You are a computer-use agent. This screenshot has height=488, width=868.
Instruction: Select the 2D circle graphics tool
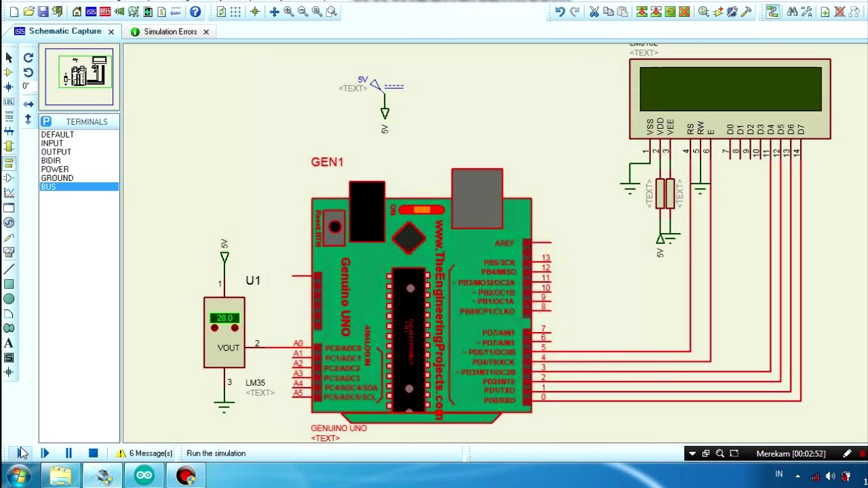point(9,299)
